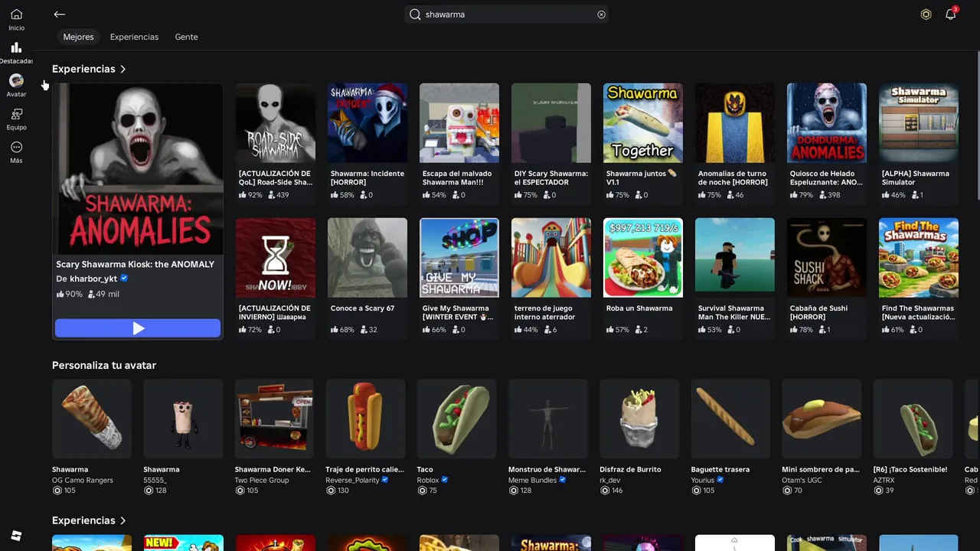This screenshot has height=551, width=980.
Task: Click the search magnifier icon
Action: (415, 15)
